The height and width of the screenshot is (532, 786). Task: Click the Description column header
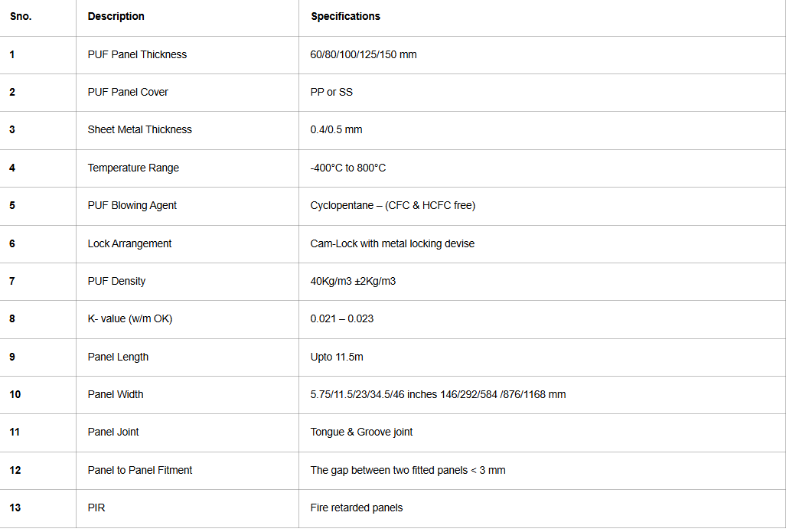coord(116,16)
